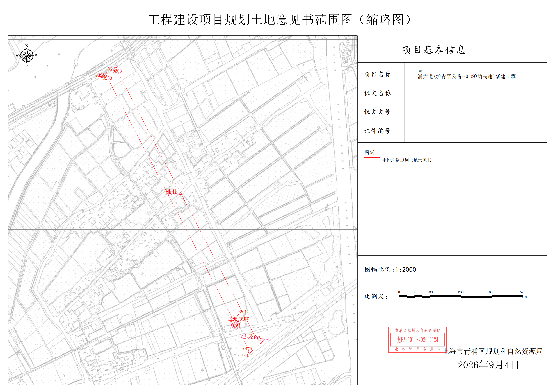The height and width of the screenshot is (392, 555).
Task: Click the black-and-white scale bar
Action: [461, 297]
